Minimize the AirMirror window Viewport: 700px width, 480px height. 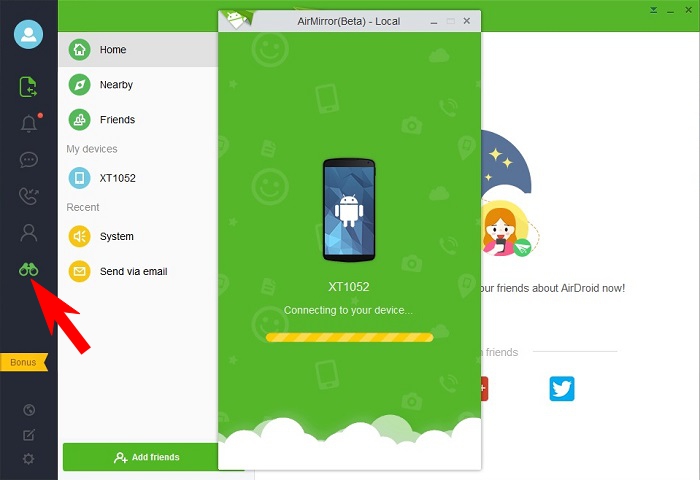click(433, 21)
